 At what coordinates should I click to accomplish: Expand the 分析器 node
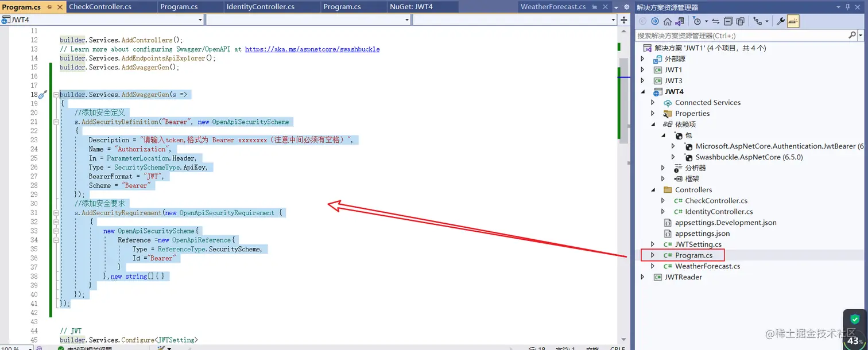coord(663,168)
